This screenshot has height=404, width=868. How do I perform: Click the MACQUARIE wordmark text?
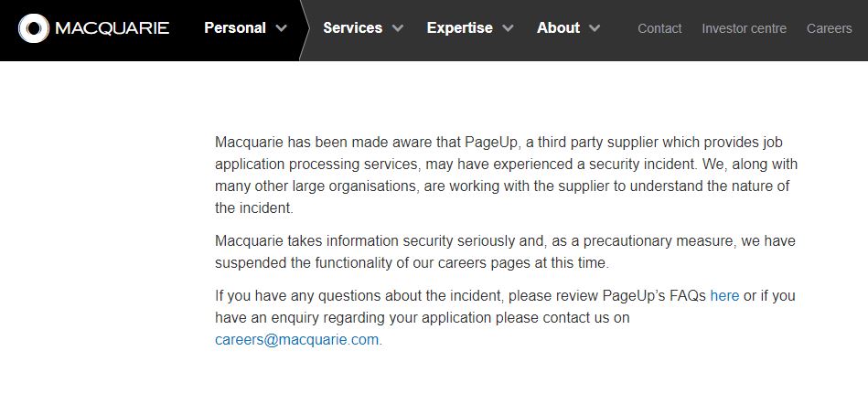(x=112, y=28)
